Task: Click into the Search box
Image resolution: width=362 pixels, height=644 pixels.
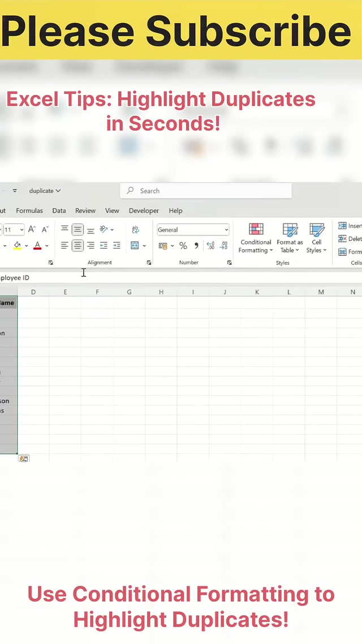Action: (x=206, y=191)
